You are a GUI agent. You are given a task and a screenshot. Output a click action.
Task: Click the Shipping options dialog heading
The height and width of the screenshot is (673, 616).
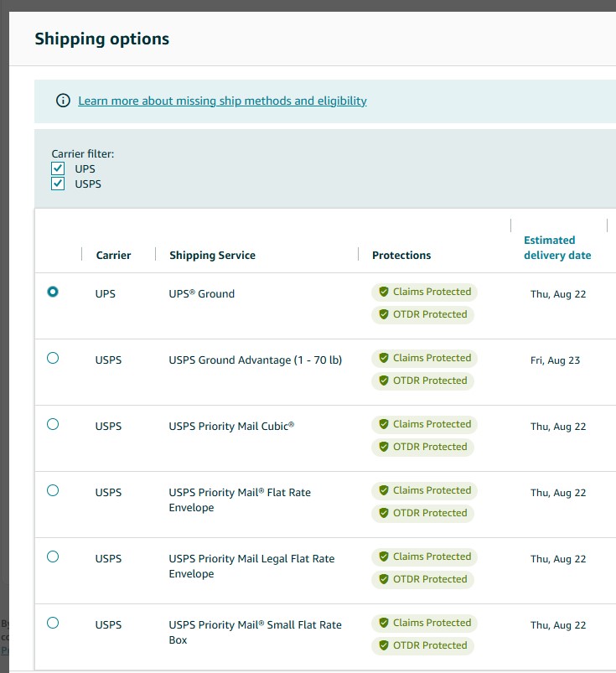click(102, 39)
